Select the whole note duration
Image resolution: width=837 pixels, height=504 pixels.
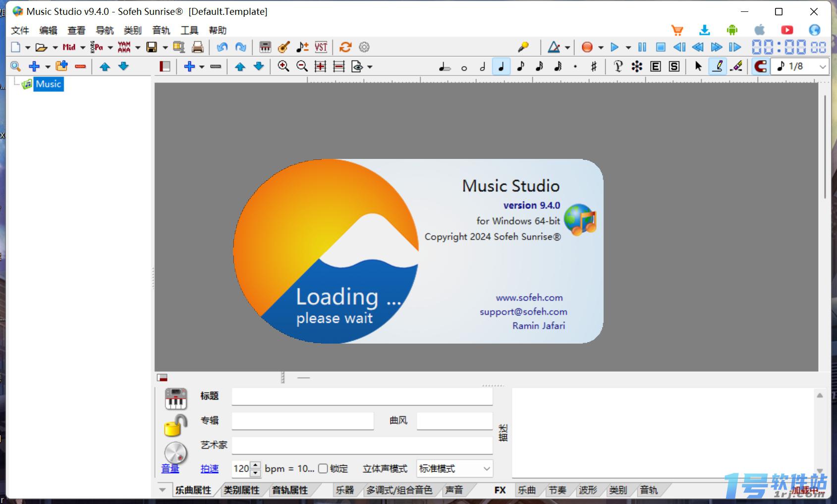pos(464,67)
